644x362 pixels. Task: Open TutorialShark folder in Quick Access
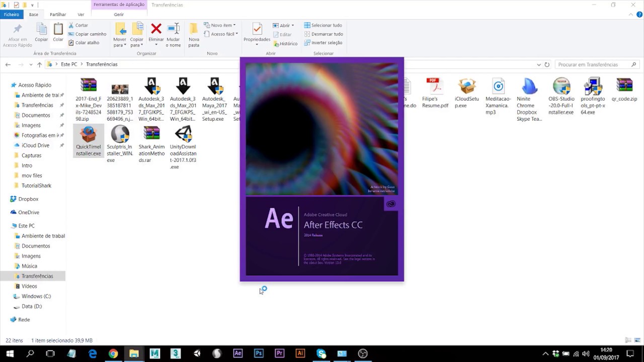pos(36,186)
